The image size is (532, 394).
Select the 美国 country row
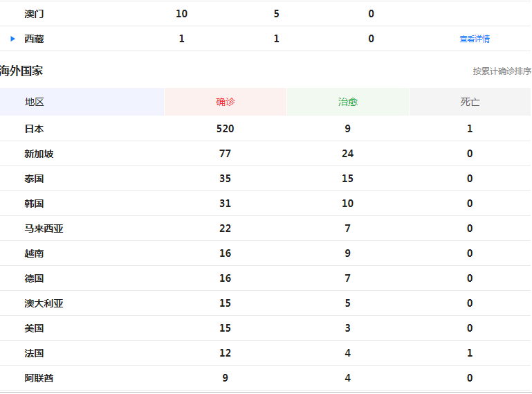[35, 328]
